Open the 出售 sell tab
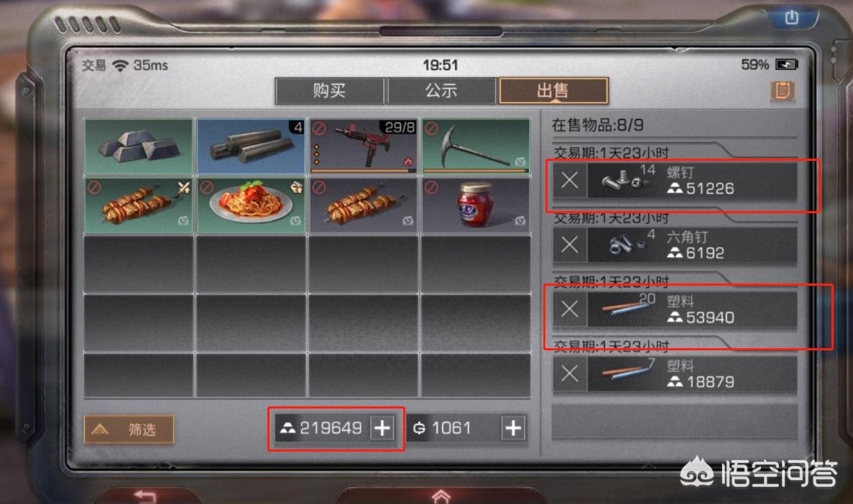The image size is (853, 504). coord(553,90)
